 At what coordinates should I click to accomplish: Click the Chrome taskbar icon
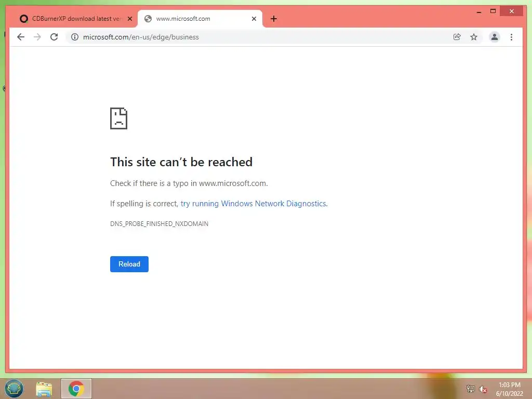click(x=76, y=389)
